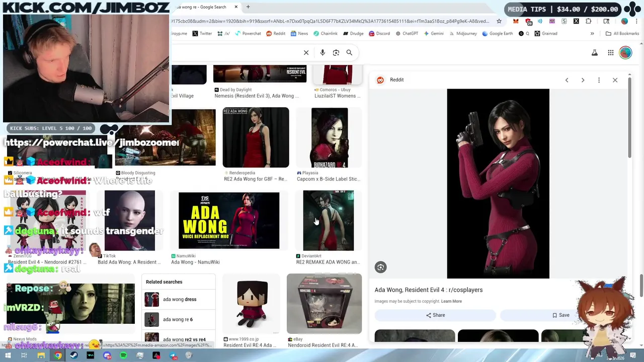This screenshot has height=362, width=644.
Task: Open Steam from the taskbar
Action: (74, 355)
